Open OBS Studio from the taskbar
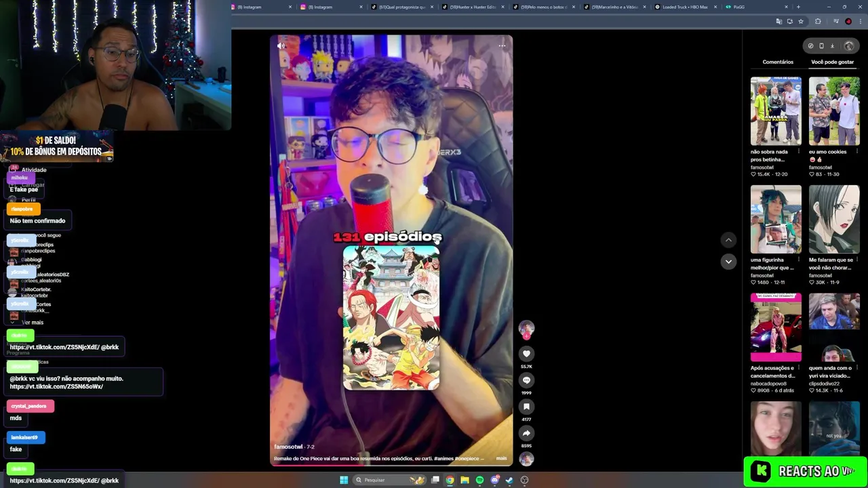868x488 pixels. [524, 480]
